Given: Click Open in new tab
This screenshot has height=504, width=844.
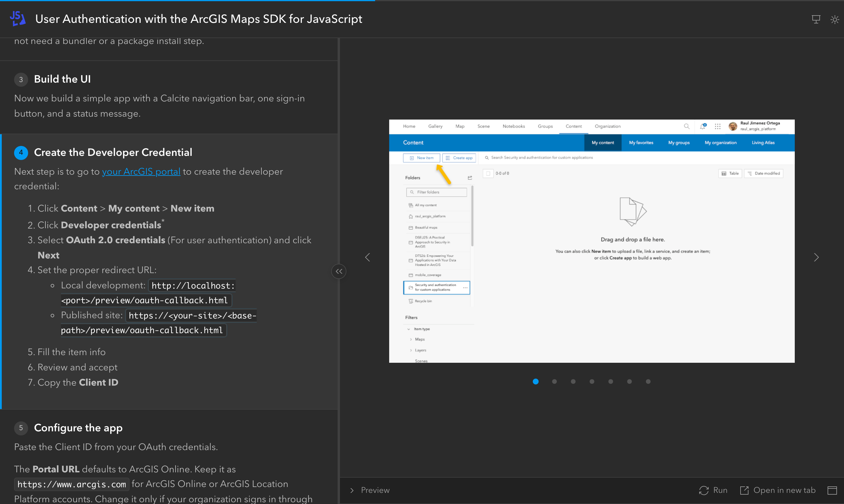Looking at the screenshot, I should [777, 490].
